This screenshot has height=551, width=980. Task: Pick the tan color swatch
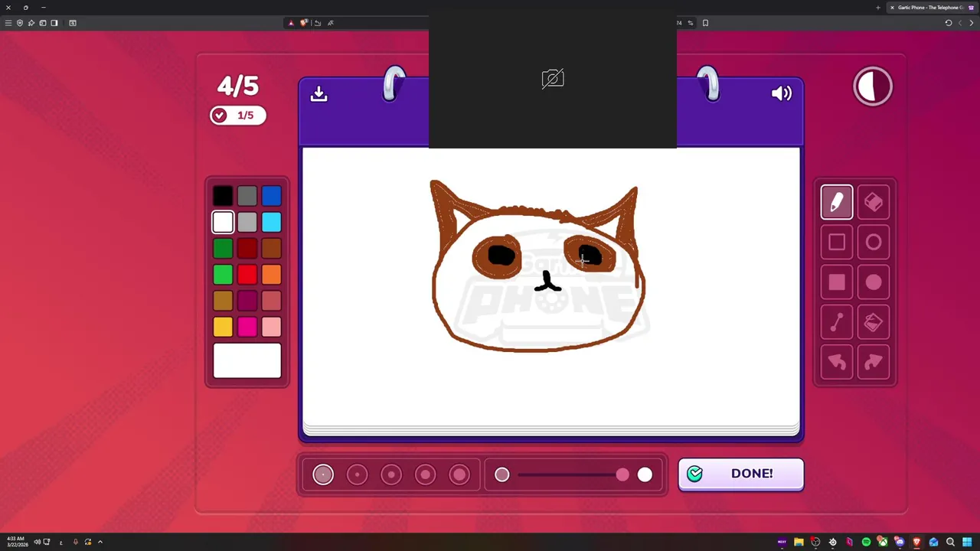click(223, 301)
